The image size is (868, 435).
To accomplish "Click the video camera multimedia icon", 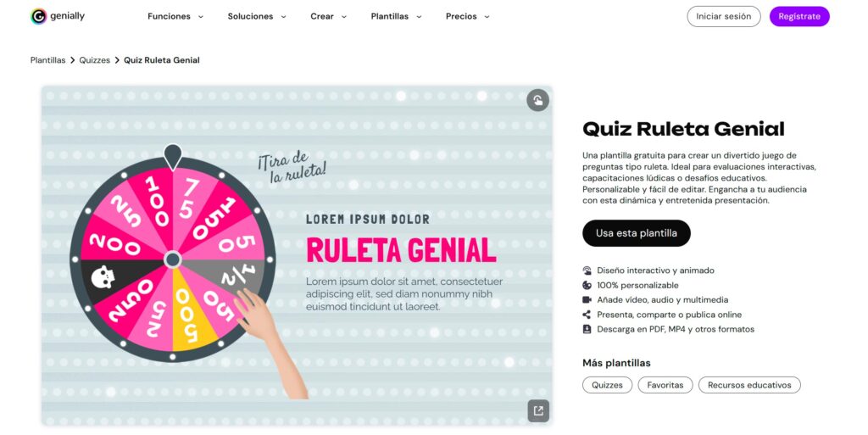I will point(587,300).
